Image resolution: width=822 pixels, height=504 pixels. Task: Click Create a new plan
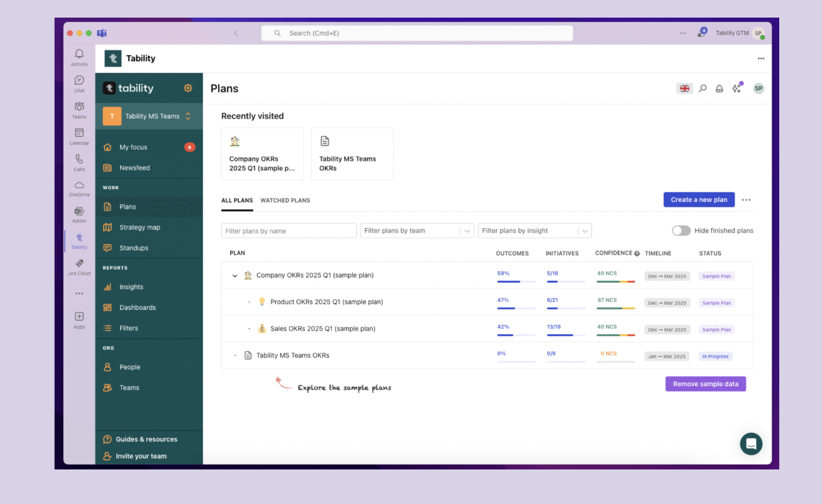(x=699, y=199)
